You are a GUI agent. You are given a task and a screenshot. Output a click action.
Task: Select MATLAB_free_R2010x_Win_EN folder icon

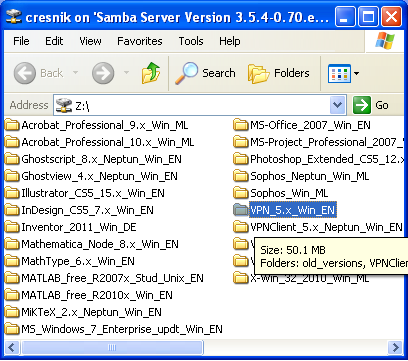pos(12,295)
